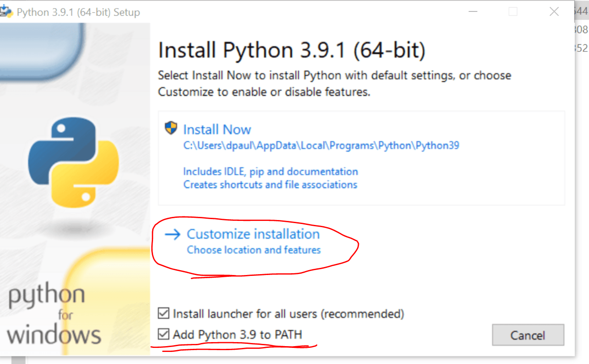Click the AppData install path text
589x364 pixels.
(321, 146)
